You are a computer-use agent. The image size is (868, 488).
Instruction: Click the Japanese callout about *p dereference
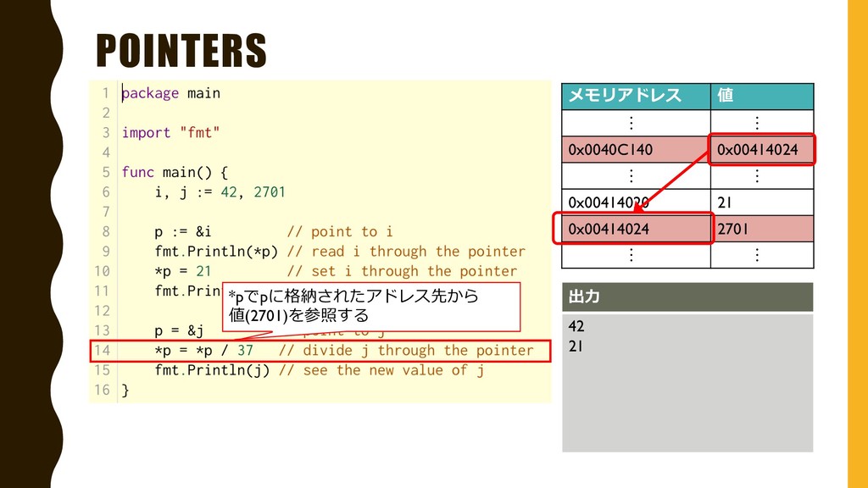click(x=371, y=307)
